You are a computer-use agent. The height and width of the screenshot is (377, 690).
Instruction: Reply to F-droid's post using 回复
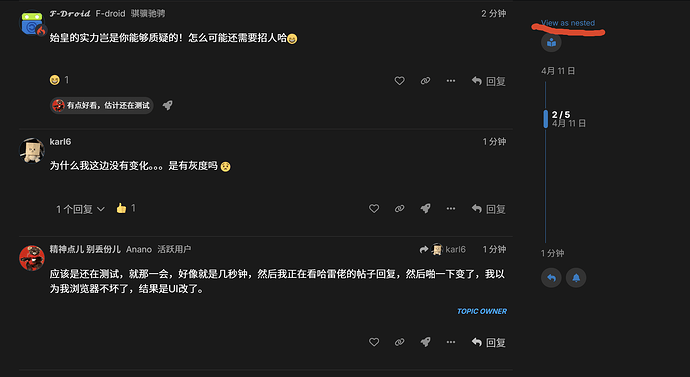[x=488, y=81]
